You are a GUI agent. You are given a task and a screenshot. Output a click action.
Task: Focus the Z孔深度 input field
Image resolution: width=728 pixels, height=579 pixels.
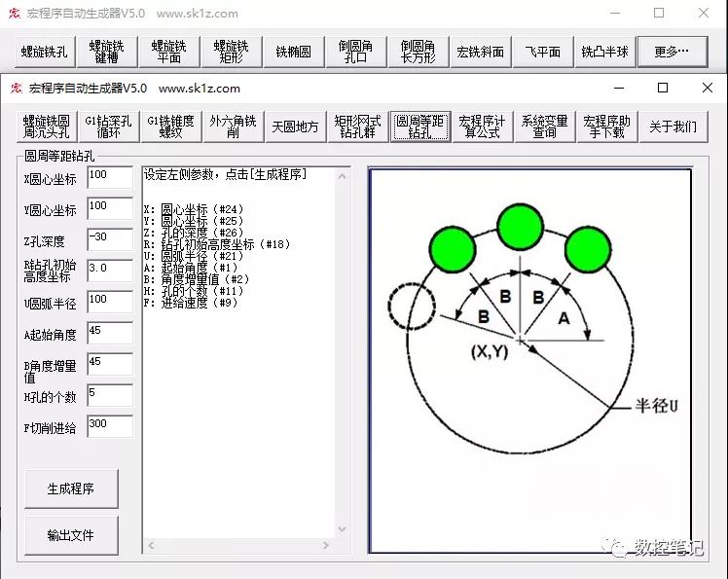click(109, 238)
